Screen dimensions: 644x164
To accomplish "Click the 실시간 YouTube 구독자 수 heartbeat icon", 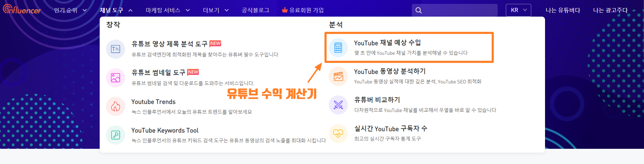I will click(338, 133).
